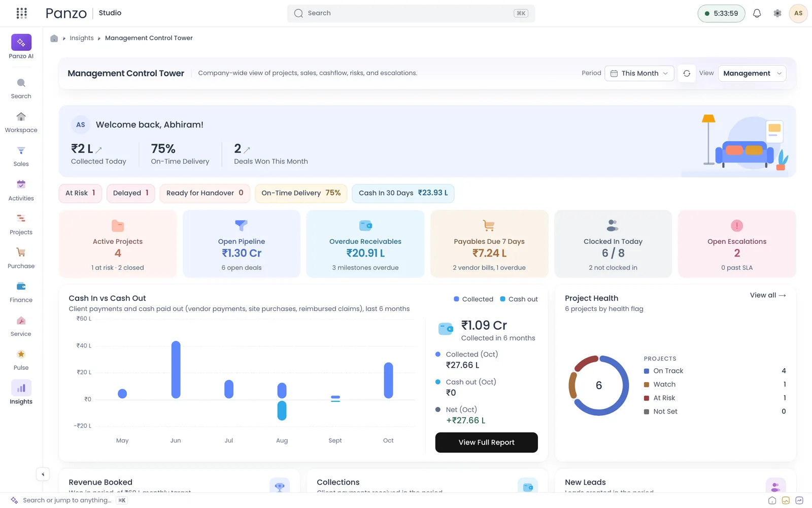The height and width of the screenshot is (508, 812).
Task: Open settings gear in the top bar
Action: [x=777, y=13]
